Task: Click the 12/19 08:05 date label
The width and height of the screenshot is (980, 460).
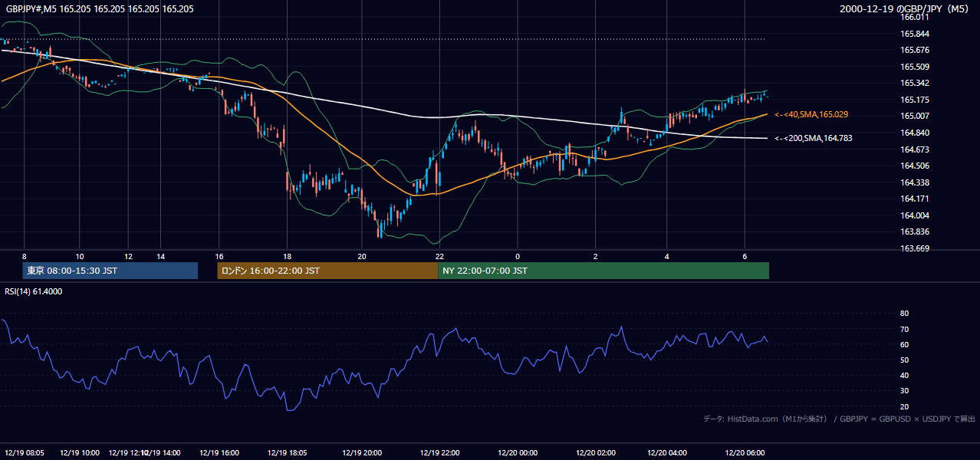Action: (x=25, y=453)
